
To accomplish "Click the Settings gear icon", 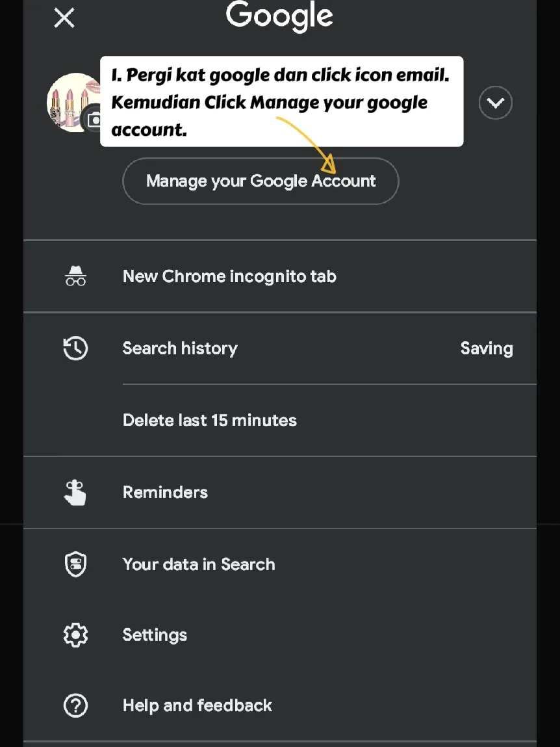I will (75, 635).
